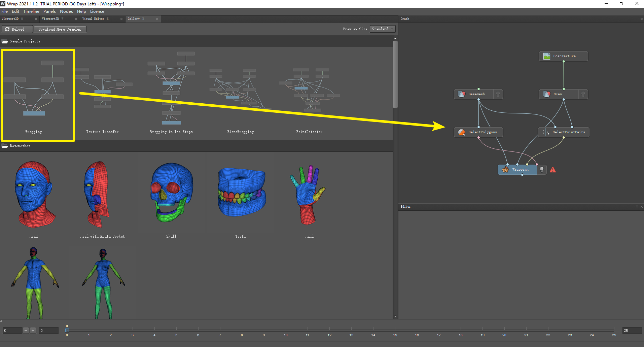Viewport: 644px width, 347px height.
Task: Open the Preview Size dropdown
Action: pyautogui.click(x=383, y=29)
